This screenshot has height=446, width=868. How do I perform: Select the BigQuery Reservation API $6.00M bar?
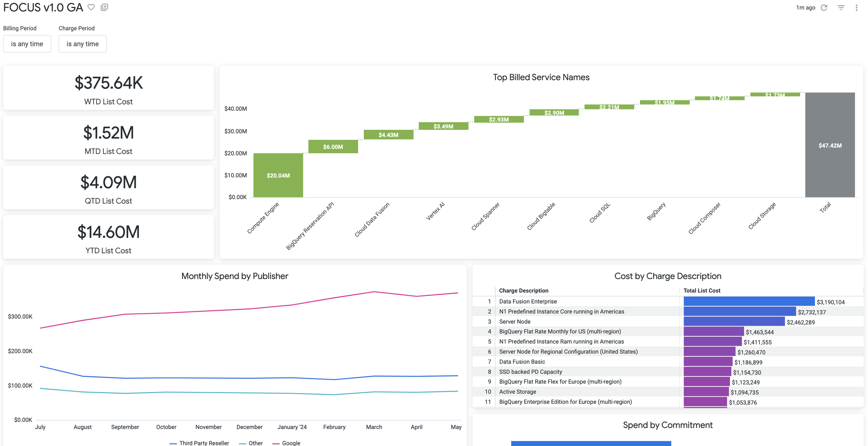tap(333, 146)
